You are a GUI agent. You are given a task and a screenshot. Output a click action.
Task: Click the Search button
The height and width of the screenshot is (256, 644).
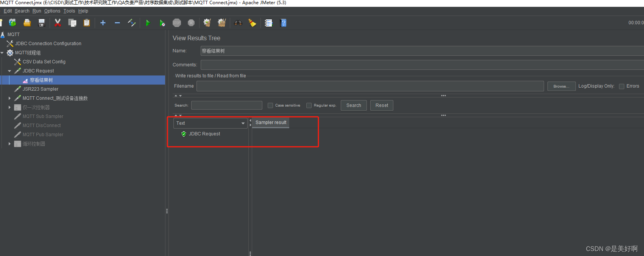coord(354,105)
